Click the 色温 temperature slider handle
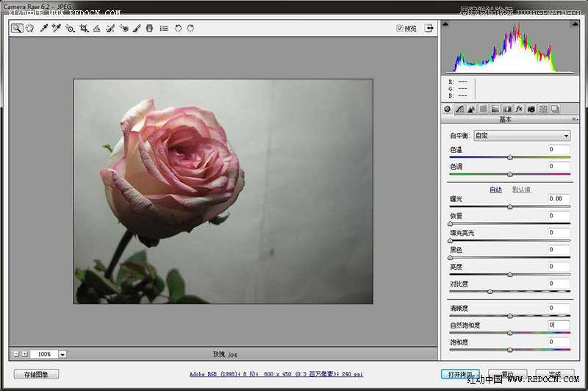Viewport: 588px width, 391px height. pyautogui.click(x=510, y=157)
